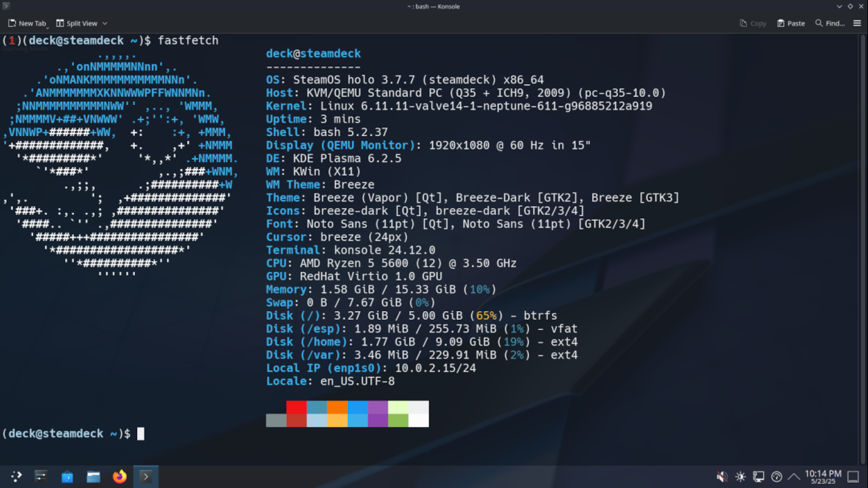The height and width of the screenshot is (488, 868).
Task: Expand hidden system tray icons arrow
Action: [793, 476]
